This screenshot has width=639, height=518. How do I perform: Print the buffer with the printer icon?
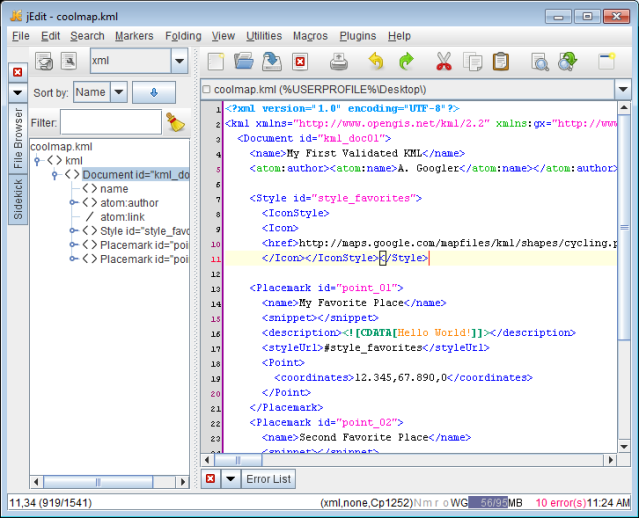coord(339,62)
